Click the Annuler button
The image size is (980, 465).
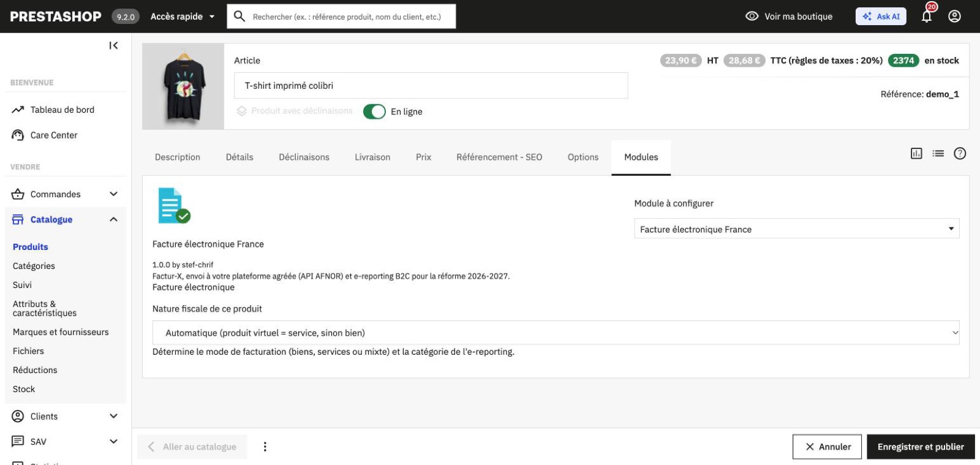827,447
